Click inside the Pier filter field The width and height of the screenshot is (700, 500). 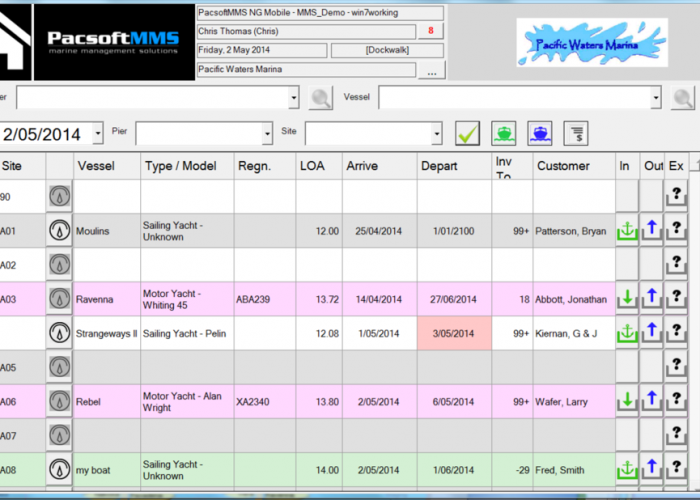pos(199,133)
